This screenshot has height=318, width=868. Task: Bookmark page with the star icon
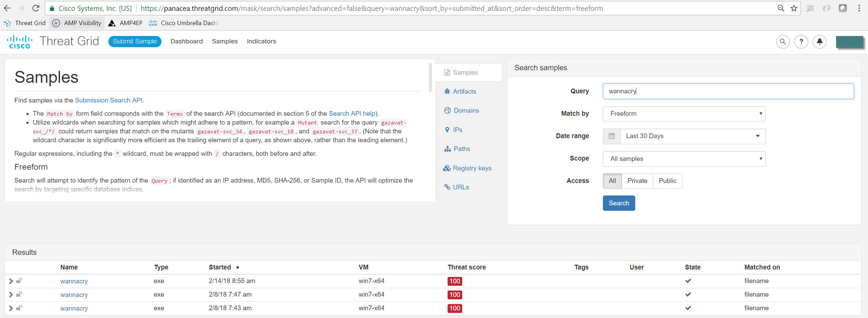794,8
